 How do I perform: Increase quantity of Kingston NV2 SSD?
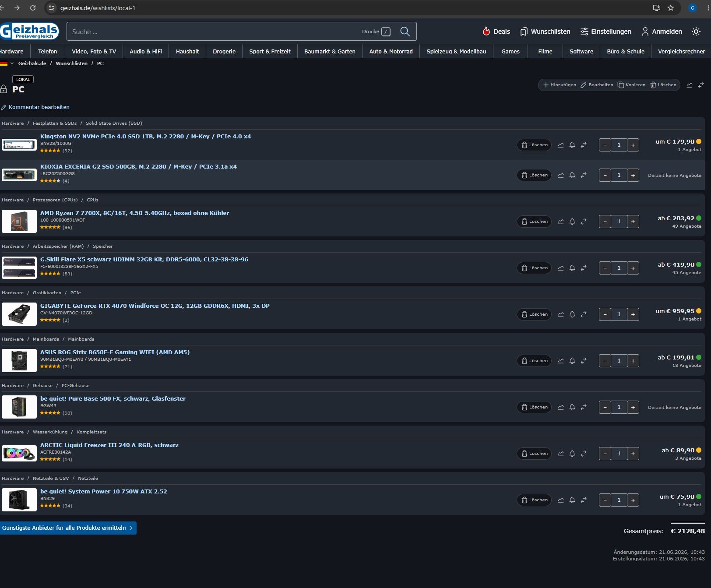click(633, 145)
